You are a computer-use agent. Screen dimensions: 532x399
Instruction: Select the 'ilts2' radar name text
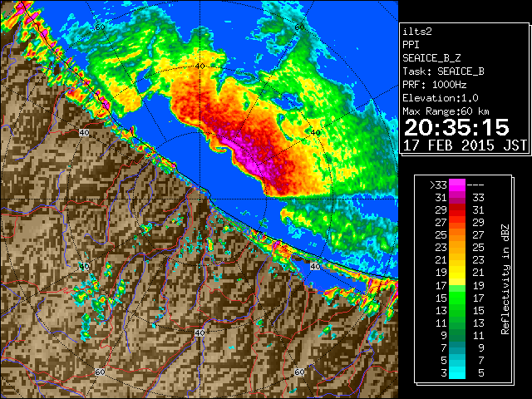coord(417,32)
